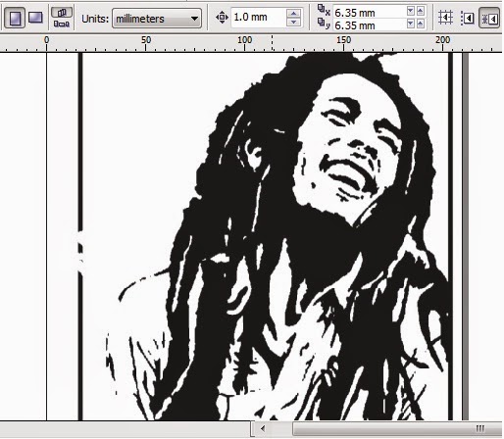The width and height of the screenshot is (504, 439).
Task: Click the nudge offset icon
Action: [x=222, y=18]
